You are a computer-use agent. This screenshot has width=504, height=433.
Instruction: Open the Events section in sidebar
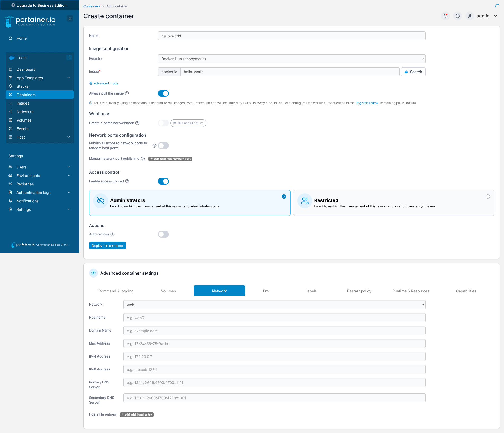click(23, 128)
